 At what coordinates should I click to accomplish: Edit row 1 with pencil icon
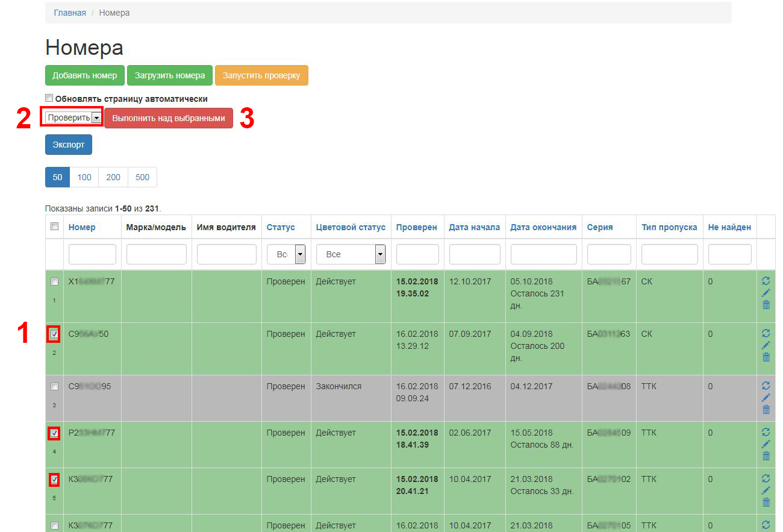coord(766,293)
